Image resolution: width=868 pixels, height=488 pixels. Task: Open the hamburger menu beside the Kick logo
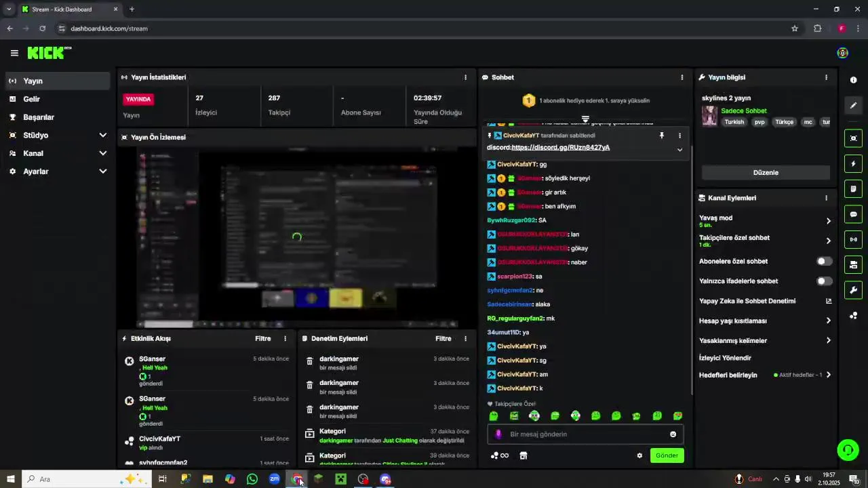14,53
